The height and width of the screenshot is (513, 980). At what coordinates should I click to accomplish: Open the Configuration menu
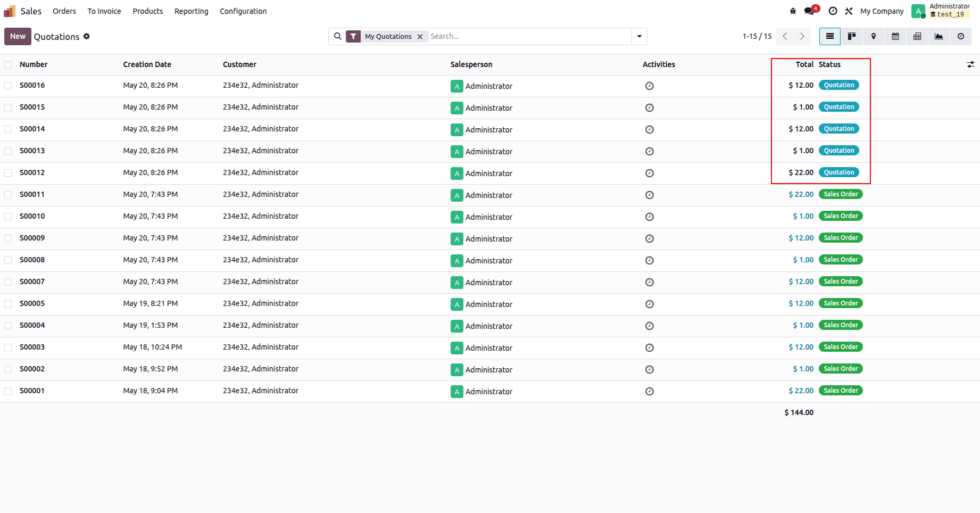243,11
